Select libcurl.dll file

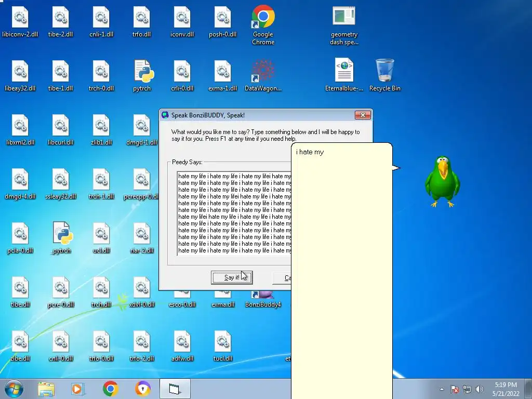point(60,130)
